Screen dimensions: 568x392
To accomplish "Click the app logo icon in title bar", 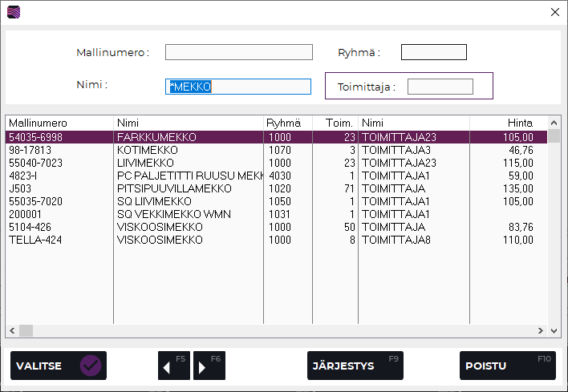I will pos(14,12).
